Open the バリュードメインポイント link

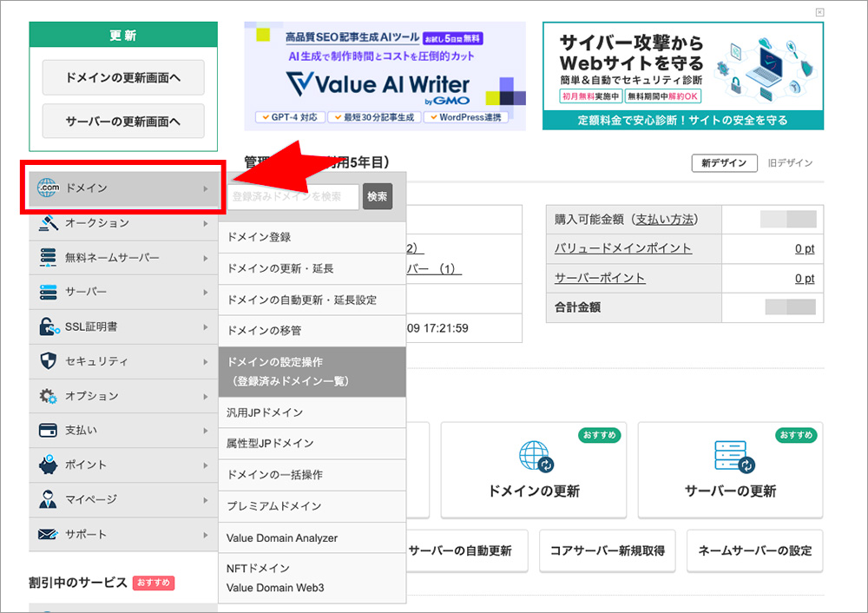(x=623, y=248)
